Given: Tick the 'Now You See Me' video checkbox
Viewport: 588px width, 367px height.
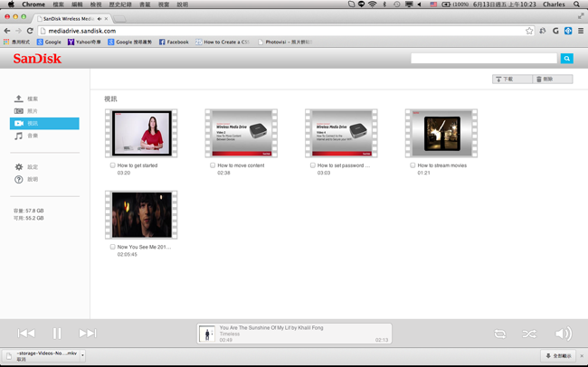Looking at the screenshot, I should [x=112, y=247].
